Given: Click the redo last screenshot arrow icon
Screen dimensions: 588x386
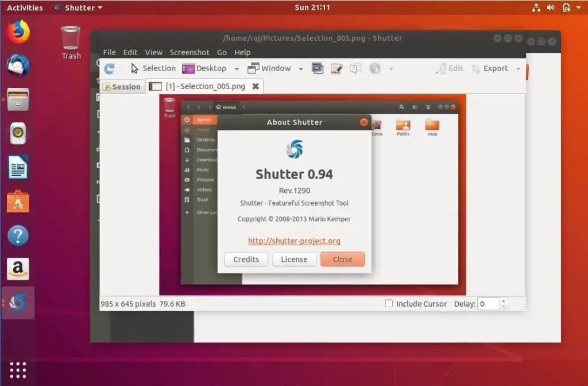Looking at the screenshot, I should 109,69.
